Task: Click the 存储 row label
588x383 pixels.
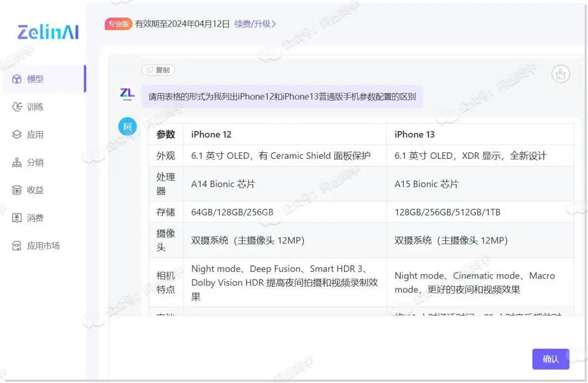Action: [166, 212]
